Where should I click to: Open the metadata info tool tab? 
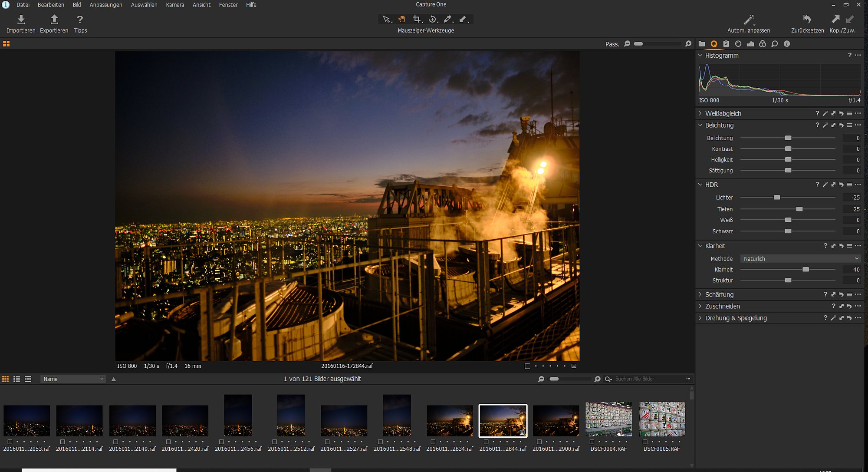787,44
